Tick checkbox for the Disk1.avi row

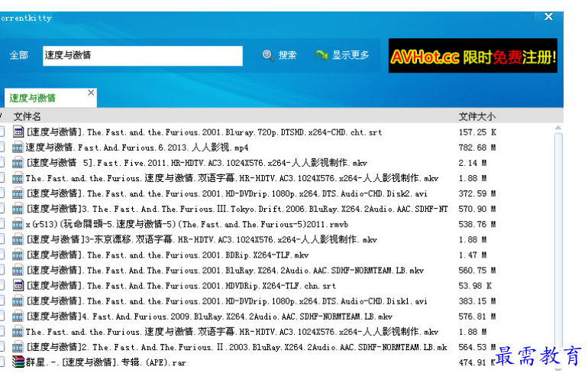(2, 300)
